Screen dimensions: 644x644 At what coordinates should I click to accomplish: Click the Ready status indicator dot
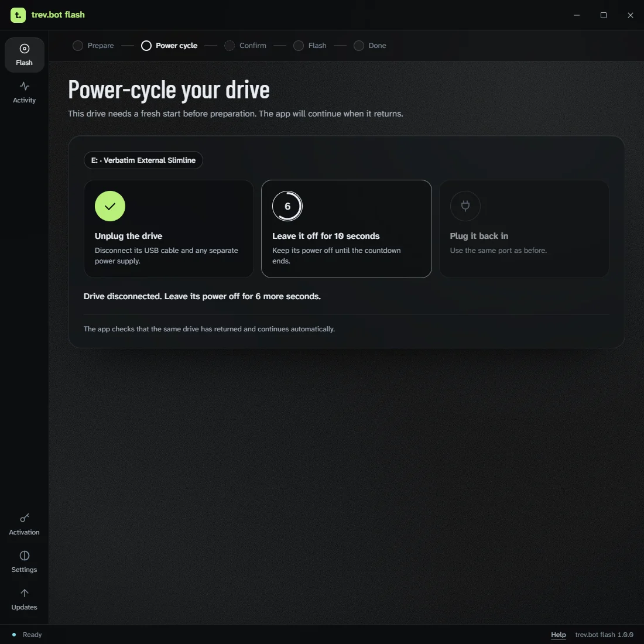pos(14,635)
